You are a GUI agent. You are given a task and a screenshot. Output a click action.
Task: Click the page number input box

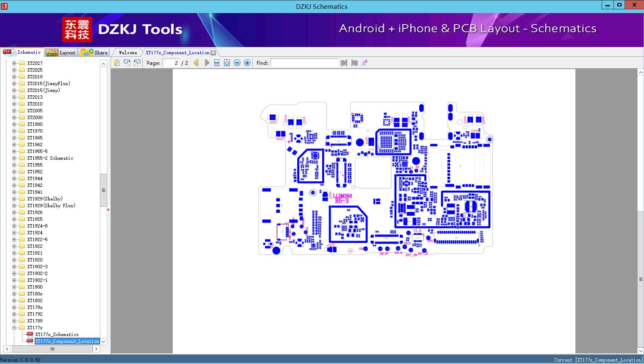click(171, 63)
